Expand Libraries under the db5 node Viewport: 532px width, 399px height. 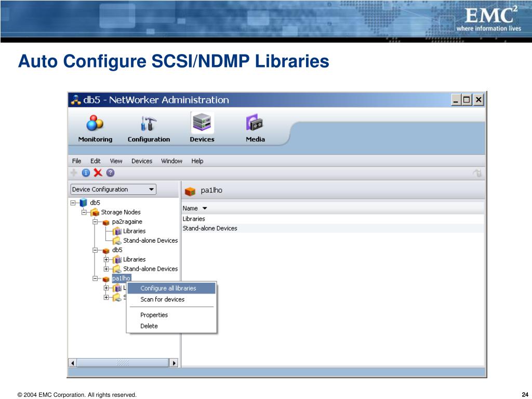[x=107, y=260]
